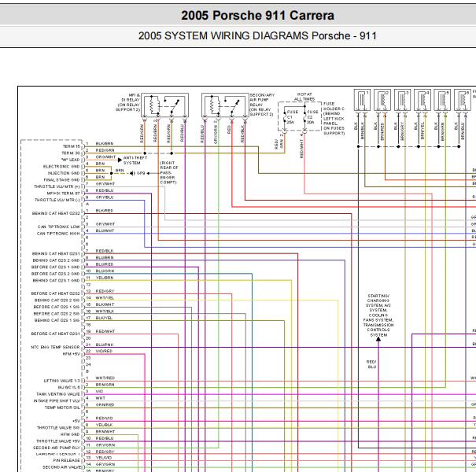Click ignition coil number 4 symbol
476x472 pixels.
[422, 100]
